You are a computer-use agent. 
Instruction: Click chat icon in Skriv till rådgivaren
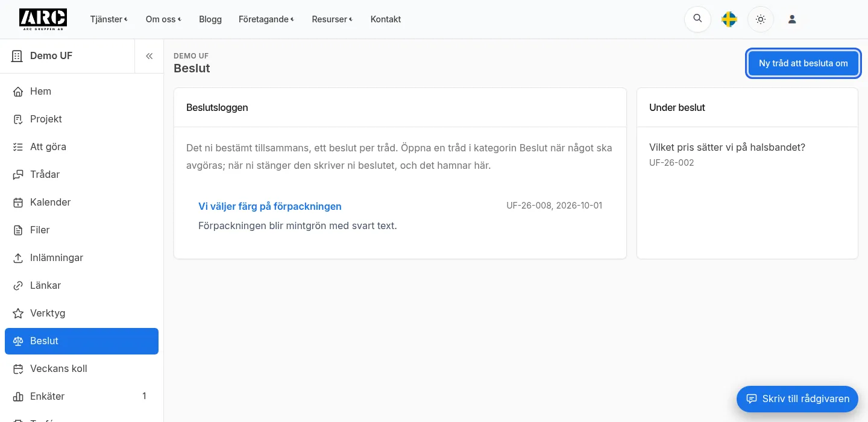click(751, 399)
